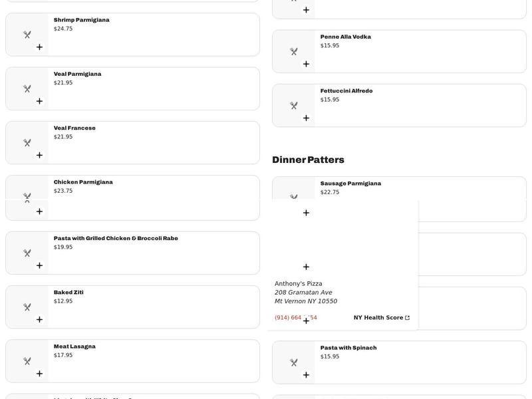Add Meat Lasagna using plus icon
Image resolution: width=532 pixels, height=399 pixels.
(x=39, y=374)
